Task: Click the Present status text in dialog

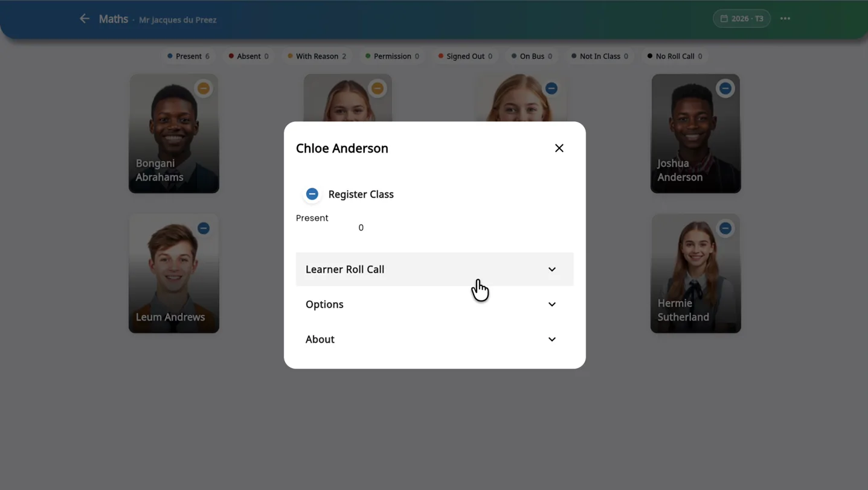Action: [312, 218]
